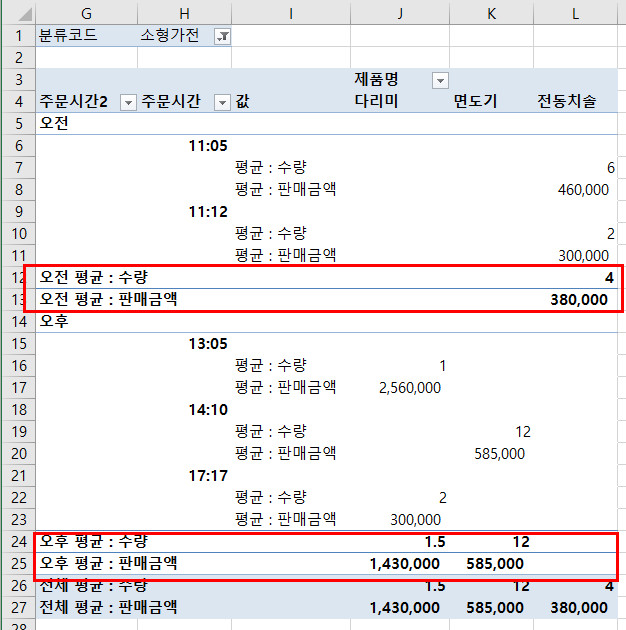
Task: Select row 13 header
Action: click(17, 298)
